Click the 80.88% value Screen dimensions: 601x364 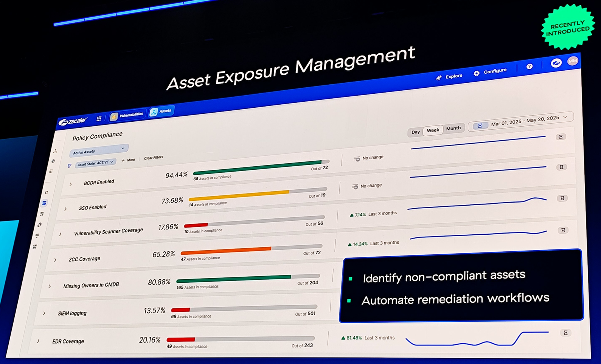(x=159, y=282)
